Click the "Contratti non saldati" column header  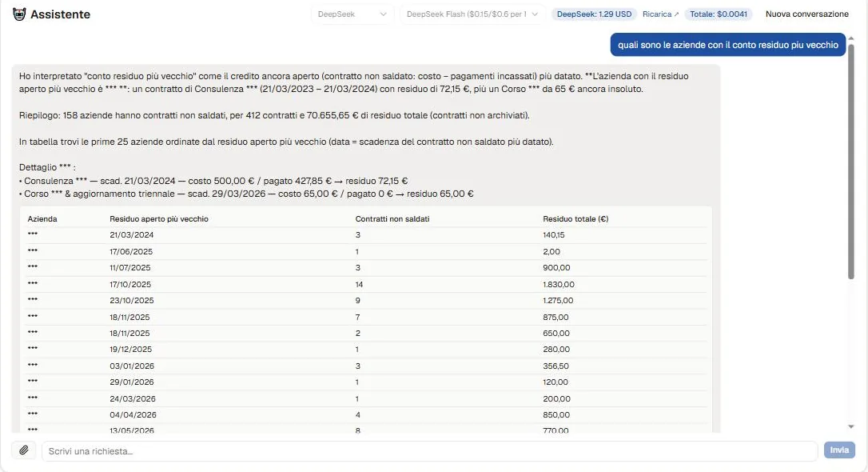pos(392,219)
